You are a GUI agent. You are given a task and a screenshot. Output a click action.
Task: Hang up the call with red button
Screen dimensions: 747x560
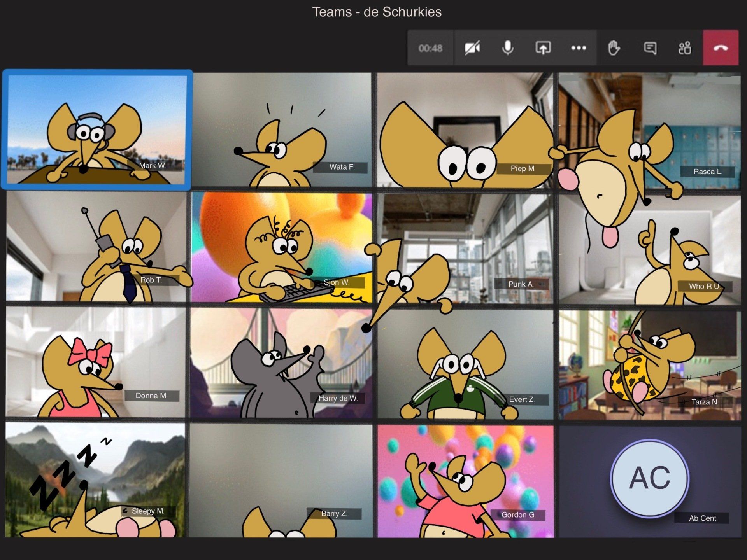click(x=721, y=48)
